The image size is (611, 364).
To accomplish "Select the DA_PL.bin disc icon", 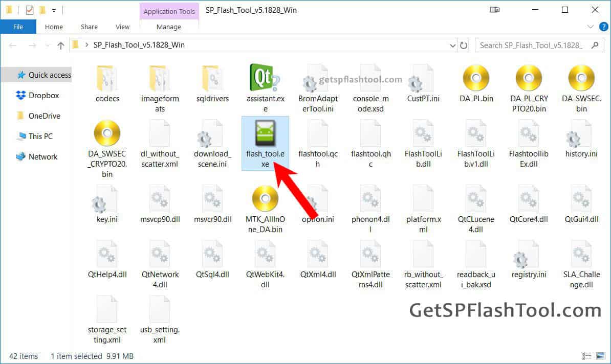I will pyautogui.click(x=476, y=78).
